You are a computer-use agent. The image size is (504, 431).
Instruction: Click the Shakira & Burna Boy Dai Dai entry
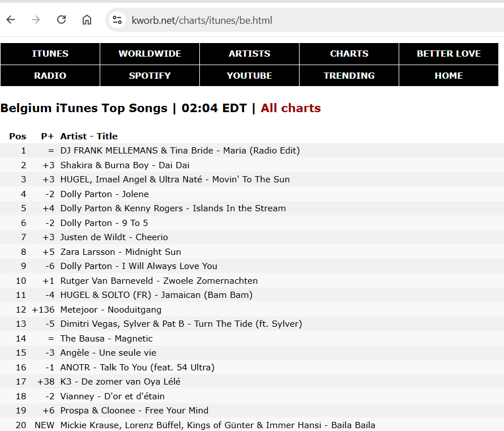125,165
